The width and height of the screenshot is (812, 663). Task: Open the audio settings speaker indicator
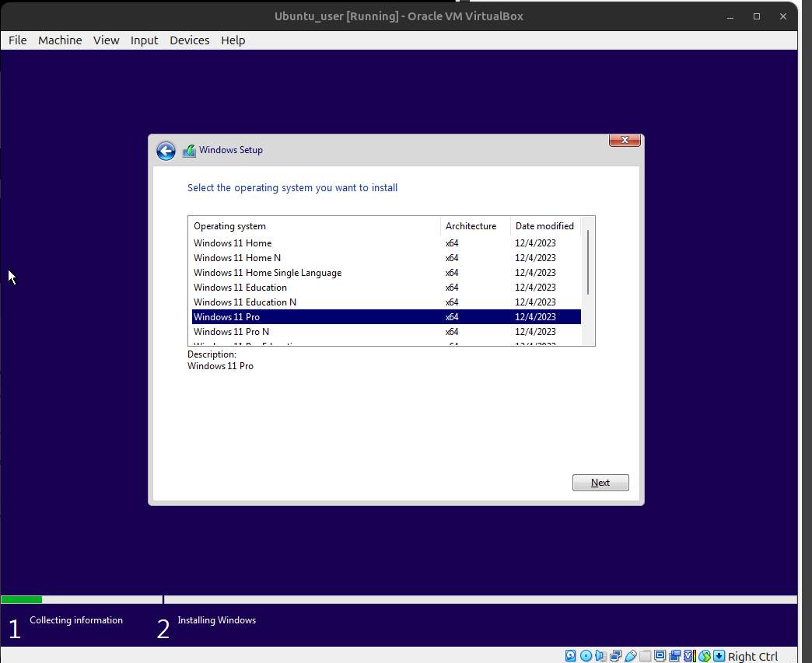(600, 656)
